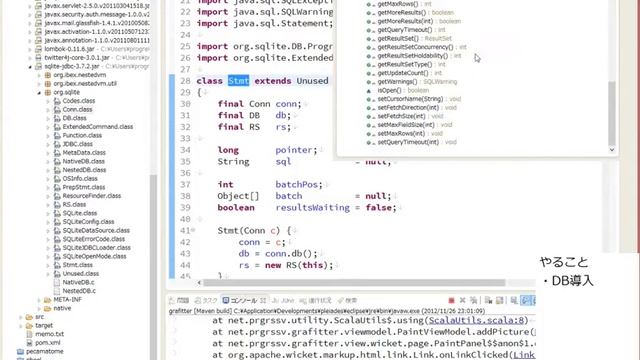Viewport: 640px width, 360px height.
Task: Click the class file icon beside Stmt.class
Action: pyautogui.click(x=57, y=265)
